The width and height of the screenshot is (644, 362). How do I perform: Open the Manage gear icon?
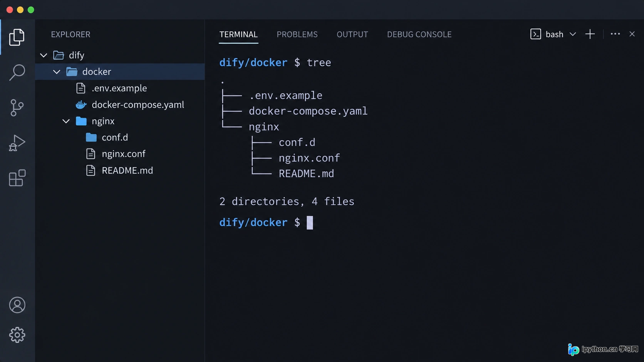(17, 335)
